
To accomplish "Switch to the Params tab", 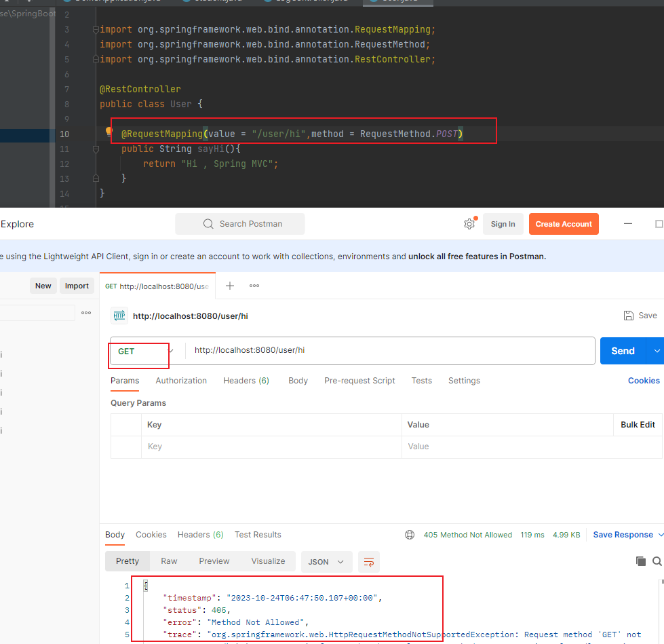I will (x=125, y=381).
